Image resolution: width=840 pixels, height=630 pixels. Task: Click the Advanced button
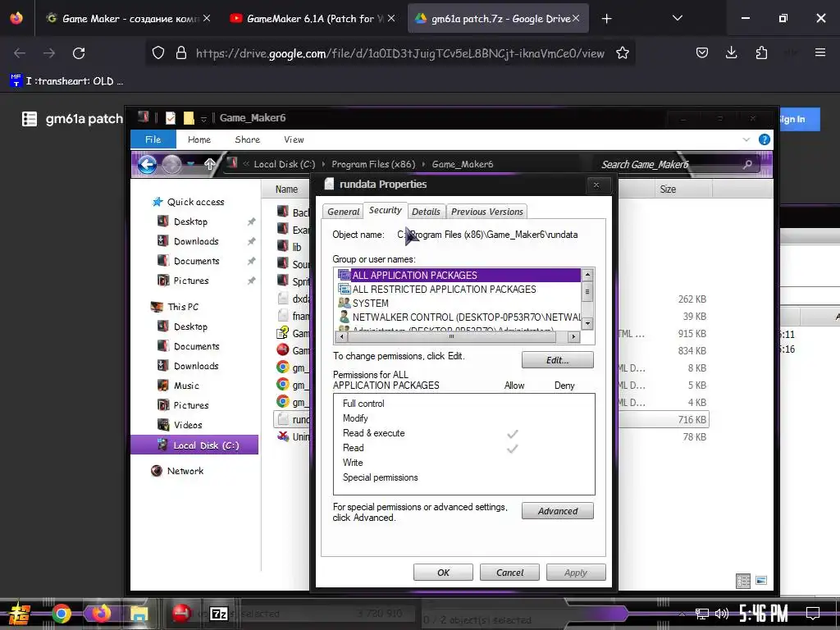pyautogui.click(x=557, y=511)
